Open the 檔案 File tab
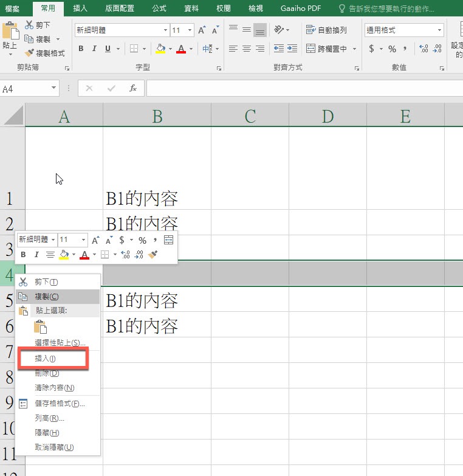Viewport: 463px width, 476px height. point(12,9)
